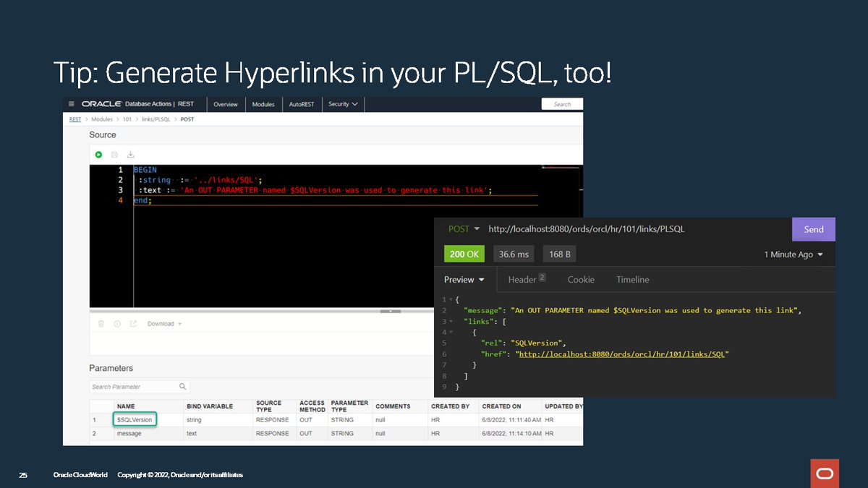Expand the Preview tab dropdown arrow
868x488 pixels.
pos(482,280)
